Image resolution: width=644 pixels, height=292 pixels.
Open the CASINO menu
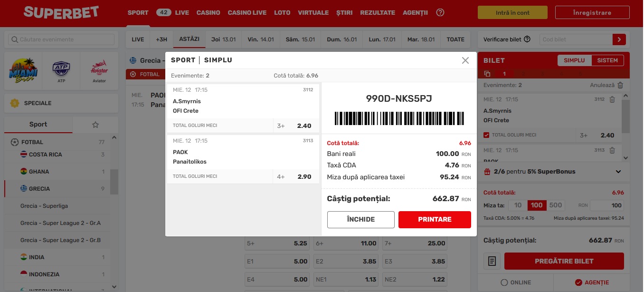208,13
